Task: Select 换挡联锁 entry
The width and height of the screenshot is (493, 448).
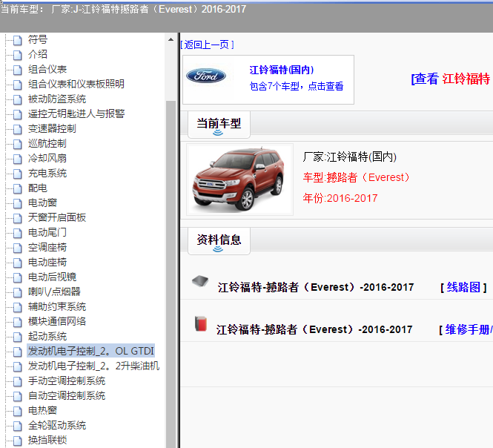Action: click(47, 440)
